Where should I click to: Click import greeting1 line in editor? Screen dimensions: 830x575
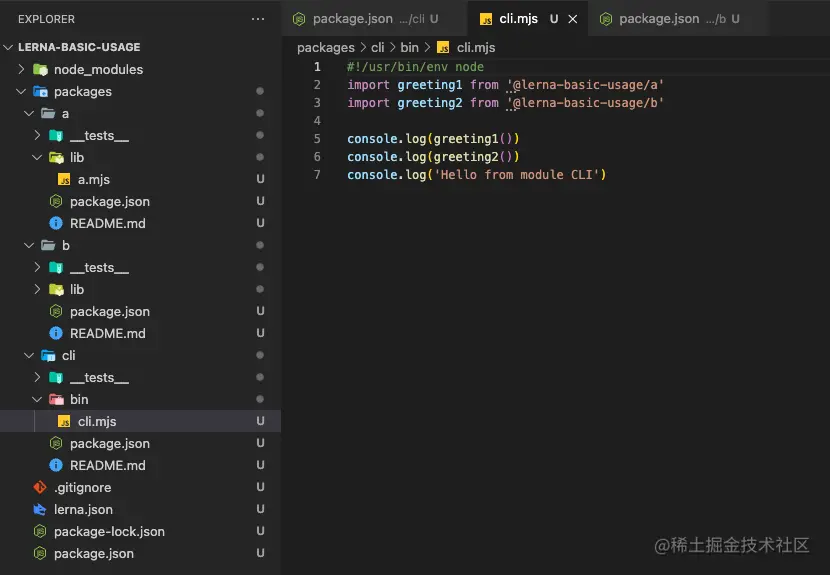[505, 85]
